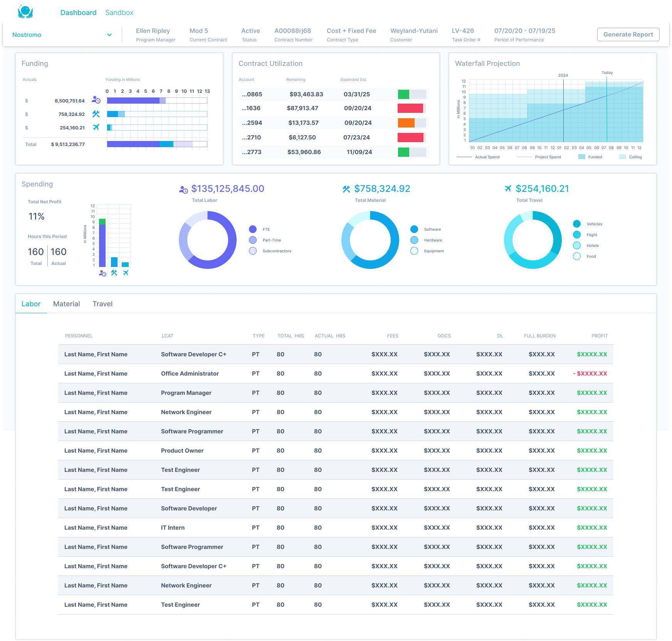Click the PROFIT column header

(600, 336)
